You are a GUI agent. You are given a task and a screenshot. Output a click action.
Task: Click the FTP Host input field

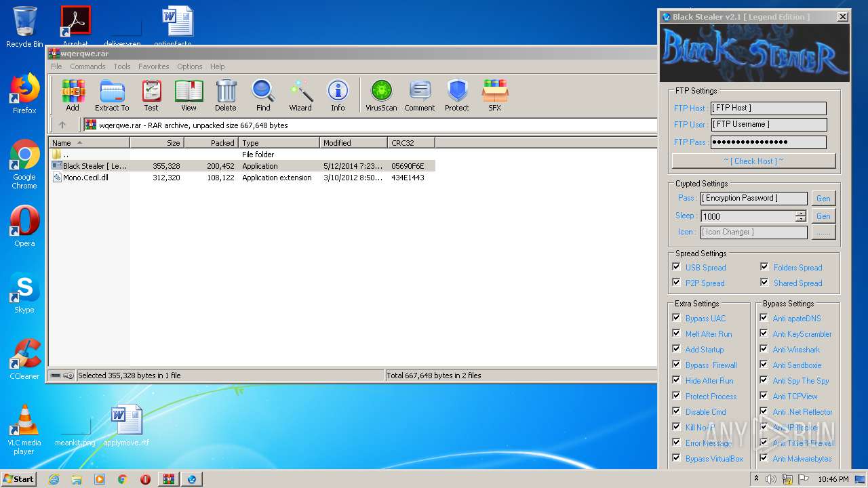coord(768,108)
